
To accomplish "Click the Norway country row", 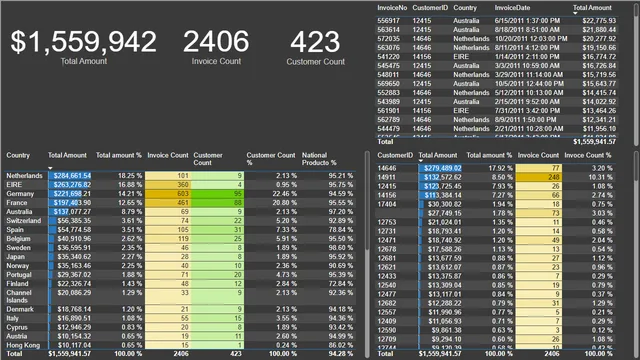I will pyautogui.click(x=180, y=265).
